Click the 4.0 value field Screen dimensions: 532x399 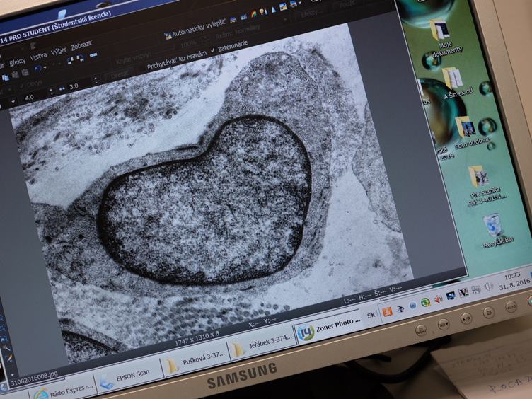tap(30, 97)
